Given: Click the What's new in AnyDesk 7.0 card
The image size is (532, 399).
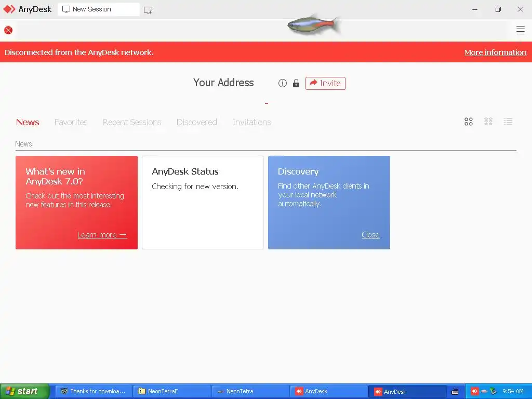Looking at the screenshot, I should point(77,203).
